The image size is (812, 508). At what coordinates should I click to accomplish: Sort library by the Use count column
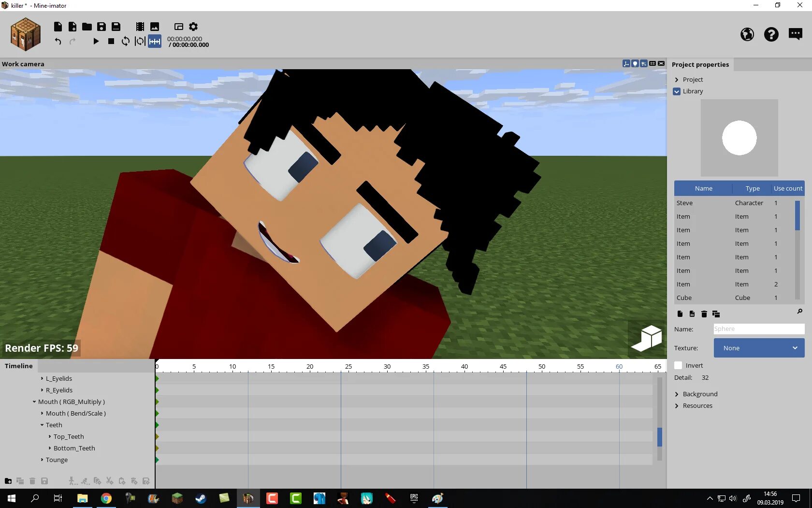pos(788,188)
